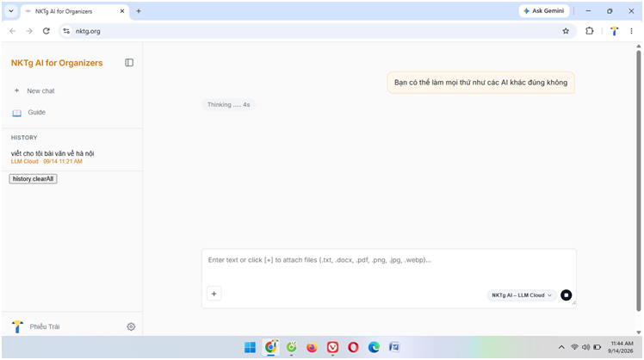Viewport: 644px width, 360px height.
Task: Open the Guide book icon
Action: (16, 113)
